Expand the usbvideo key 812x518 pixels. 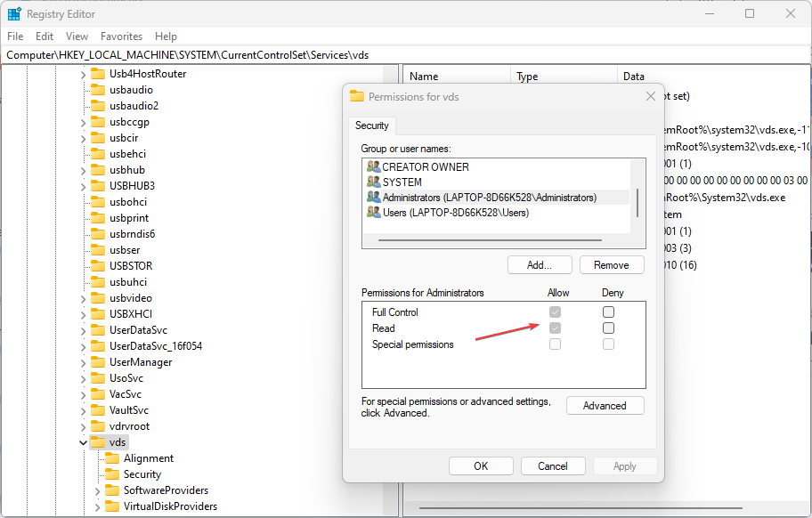point(84,298)
